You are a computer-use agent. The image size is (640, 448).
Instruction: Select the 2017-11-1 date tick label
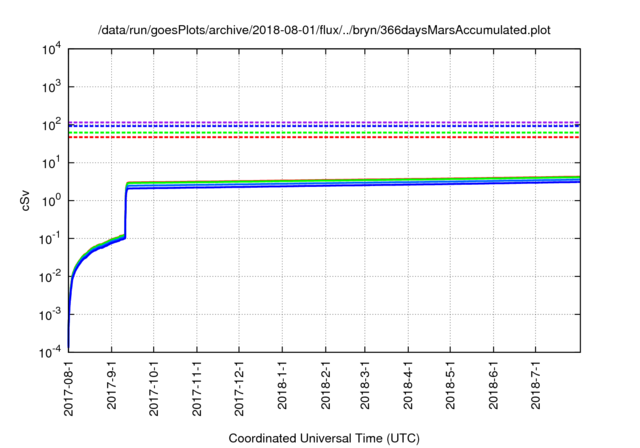197,388
